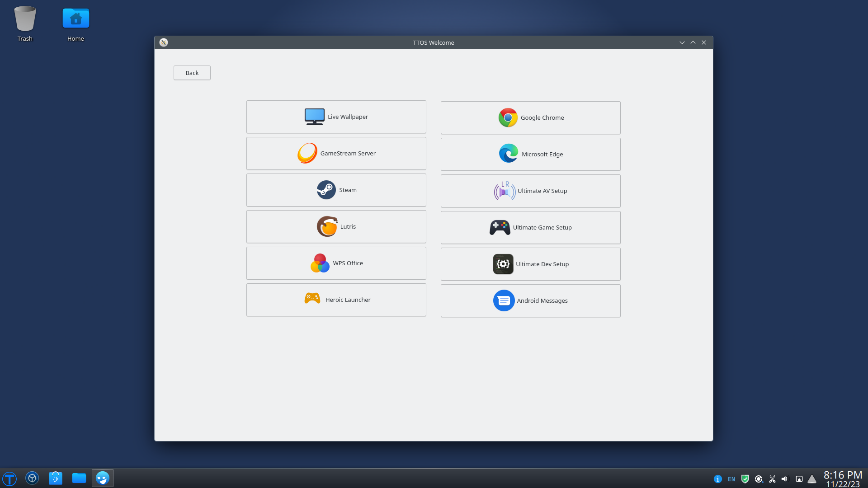Viewport: 868px width, 488px height.
Task: Choose Google Chrome browser entry
Action: click(530, 117)
